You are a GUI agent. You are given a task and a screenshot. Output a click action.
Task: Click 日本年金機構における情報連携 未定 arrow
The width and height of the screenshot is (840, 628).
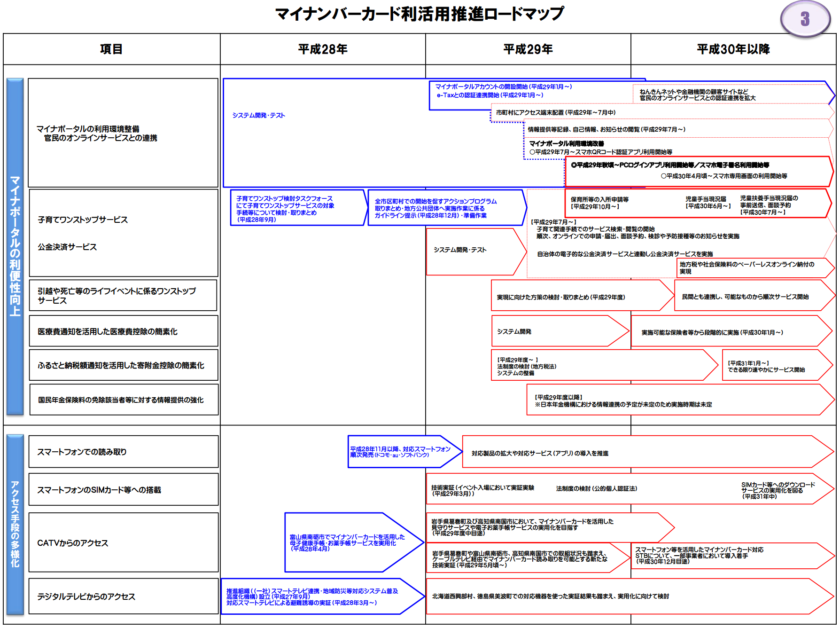[x=680, y=400]
